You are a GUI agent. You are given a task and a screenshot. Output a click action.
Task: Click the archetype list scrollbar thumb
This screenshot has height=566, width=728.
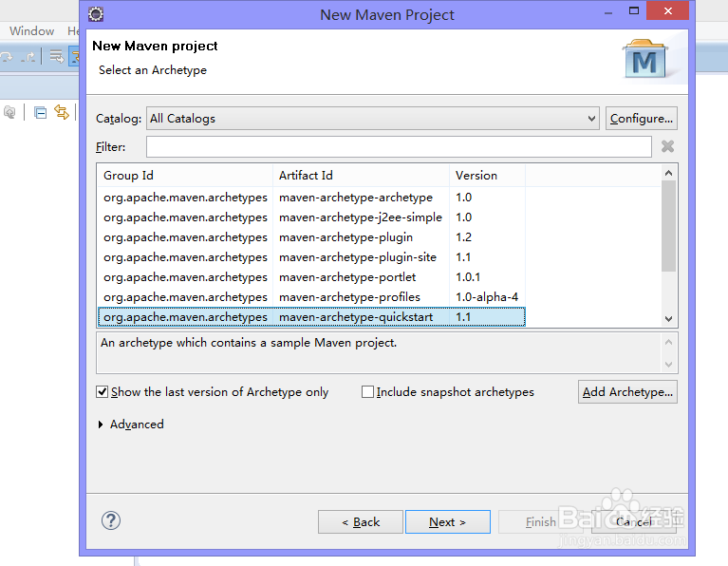tap(668, 226)
